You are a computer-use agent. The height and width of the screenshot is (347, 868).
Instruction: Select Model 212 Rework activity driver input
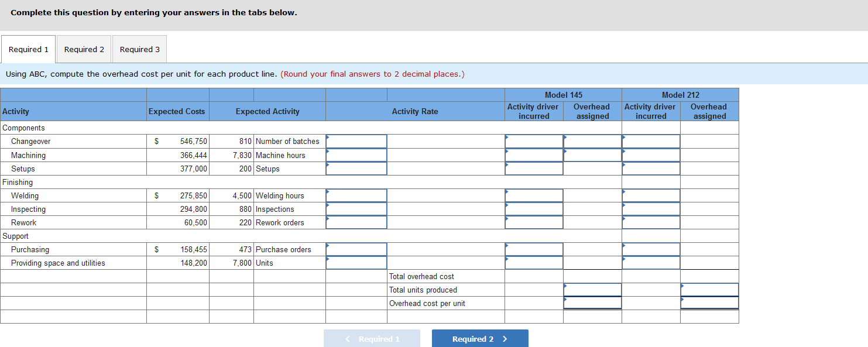(x=651, y=222)
